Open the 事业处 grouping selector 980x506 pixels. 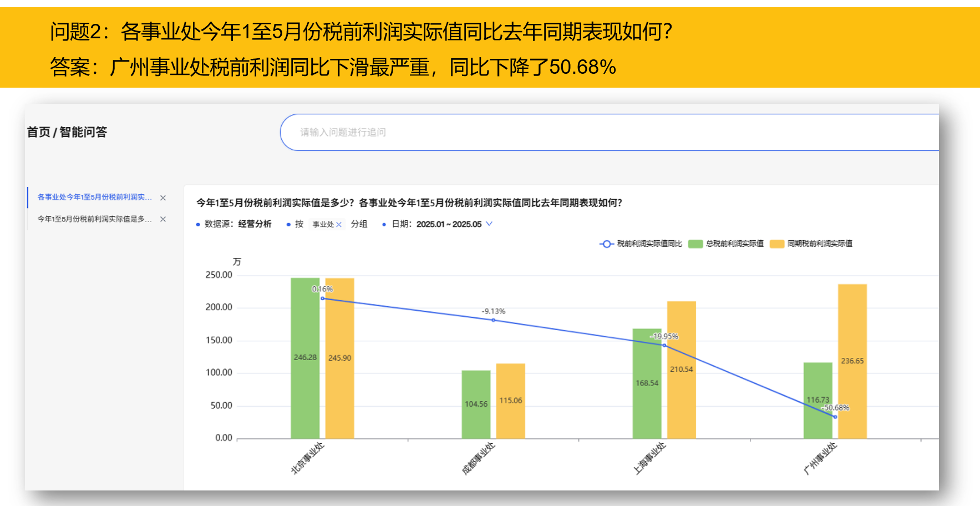(323, 224)
